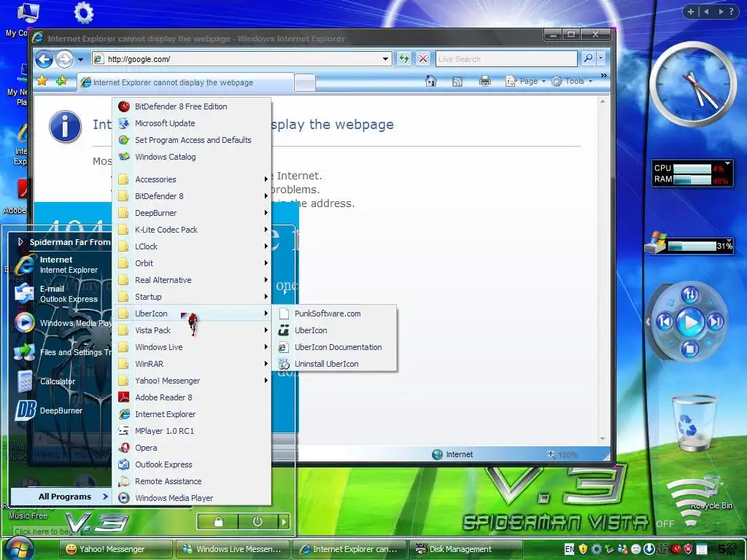The height and width of the screenshot is (560, 747).
Task: Open the search provider dropdown arrow
Action: point(601,58)
